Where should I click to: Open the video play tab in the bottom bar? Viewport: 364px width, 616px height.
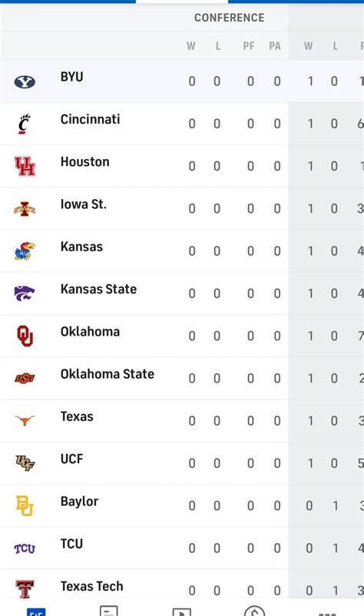[182, 611]
